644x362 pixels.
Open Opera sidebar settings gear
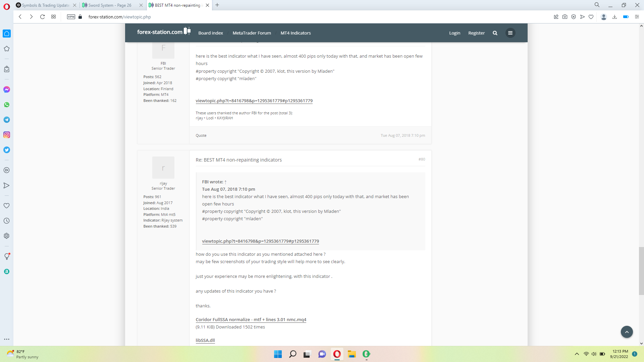coord(7,236)
